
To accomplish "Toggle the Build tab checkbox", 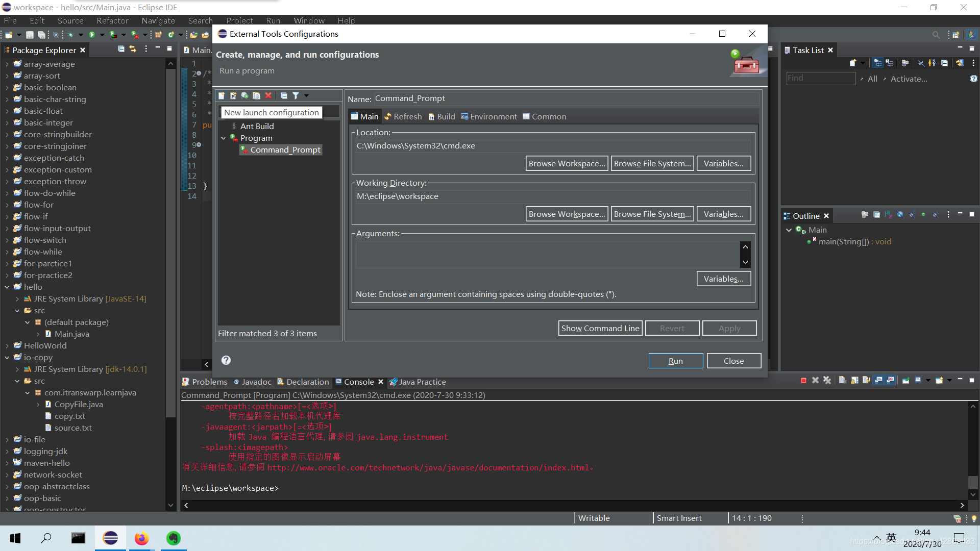I will [444, 116].
